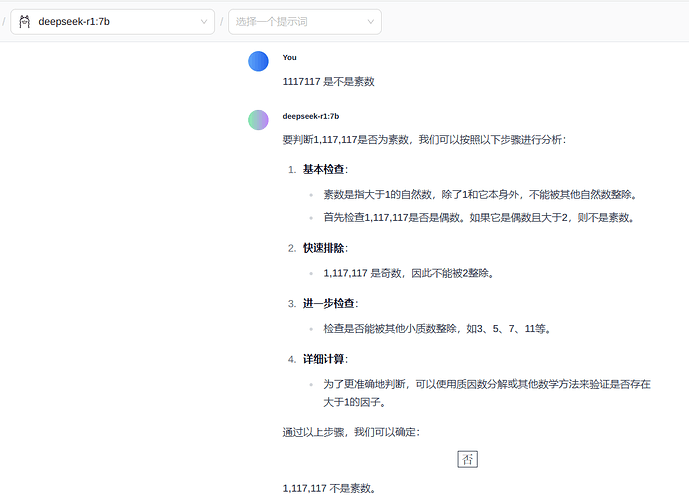
Task: Click the conclusion '1,117,117 不是素数'
Action: click(x=329, y=489)
